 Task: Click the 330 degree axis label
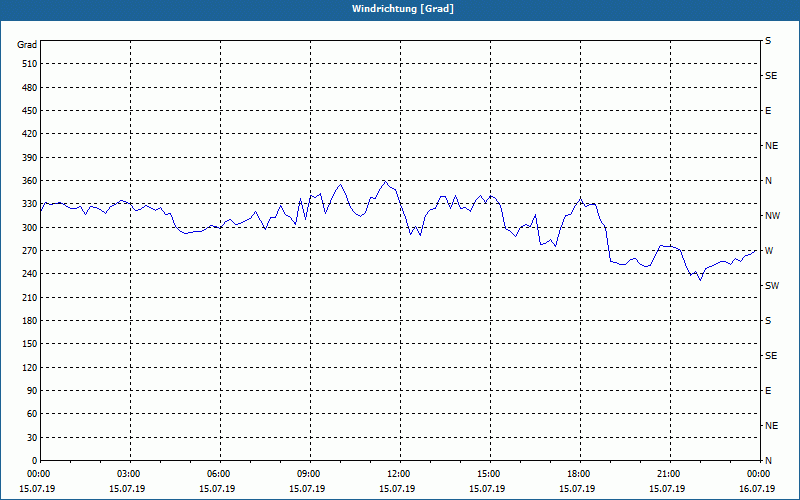(x=30, y=204)
